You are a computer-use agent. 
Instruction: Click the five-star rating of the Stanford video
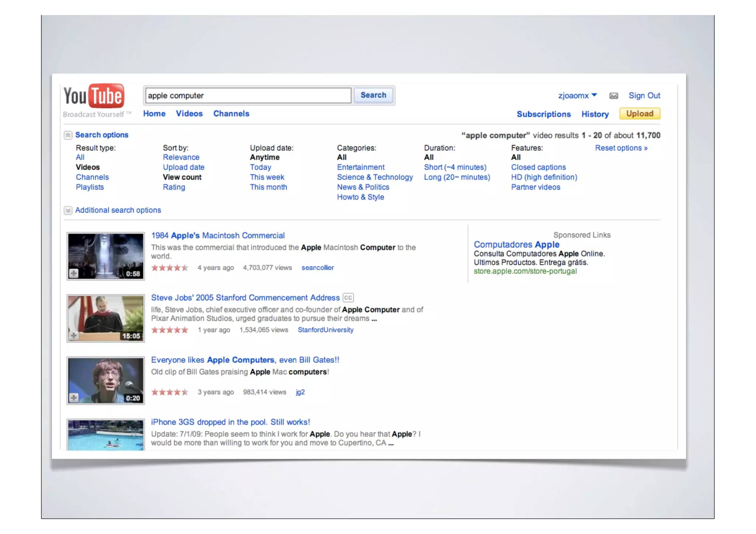(170, 330)
